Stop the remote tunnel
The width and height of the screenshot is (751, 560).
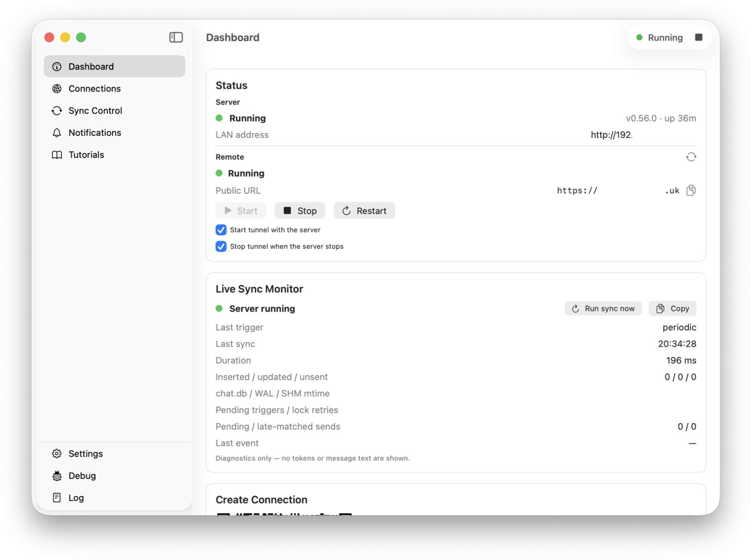tap(300, 211)
